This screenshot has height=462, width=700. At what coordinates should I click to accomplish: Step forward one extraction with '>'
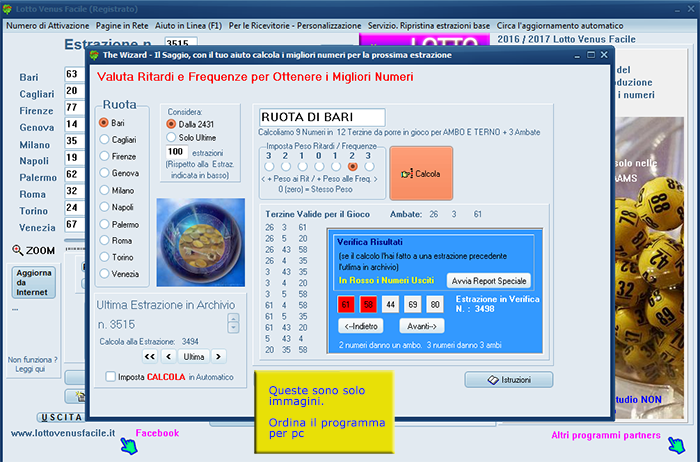click(218, 356)
